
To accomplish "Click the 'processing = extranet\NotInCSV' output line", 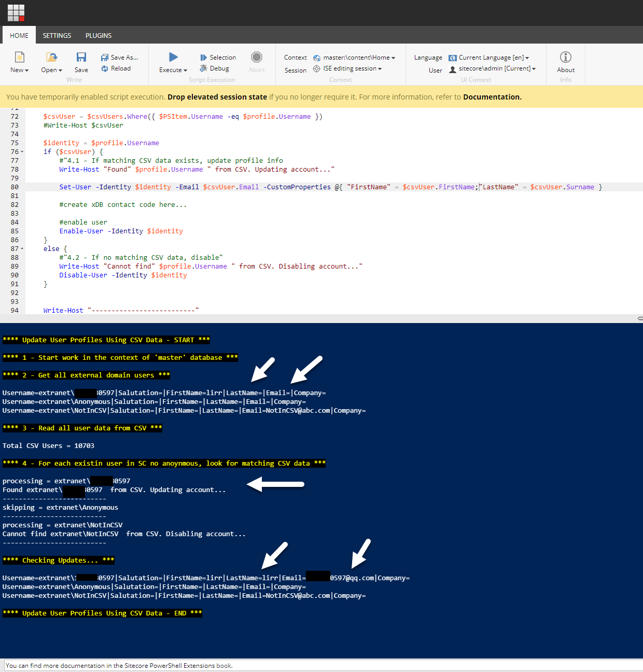I will [62, 525].
